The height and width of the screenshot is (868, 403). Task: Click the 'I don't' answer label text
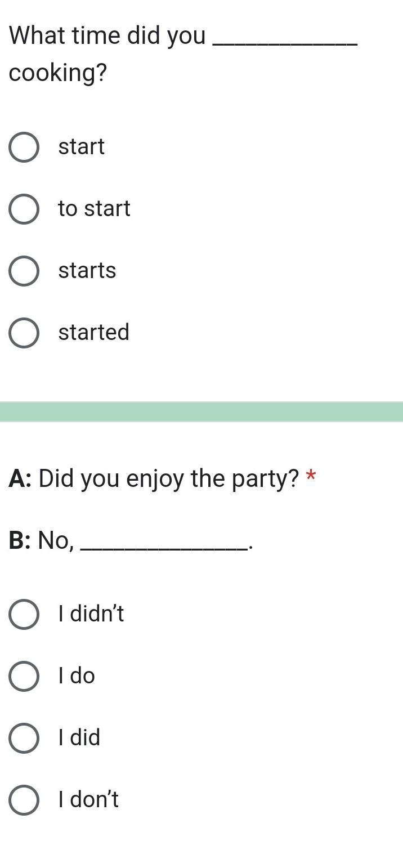coord(89,799)
